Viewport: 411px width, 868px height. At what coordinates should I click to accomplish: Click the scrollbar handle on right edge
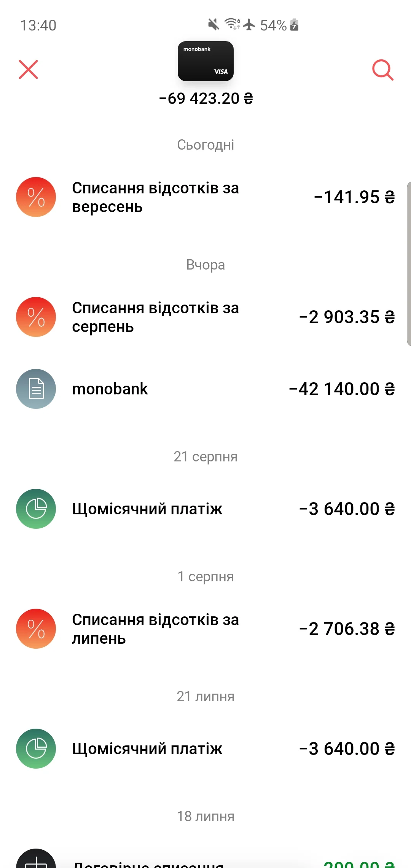408,263
